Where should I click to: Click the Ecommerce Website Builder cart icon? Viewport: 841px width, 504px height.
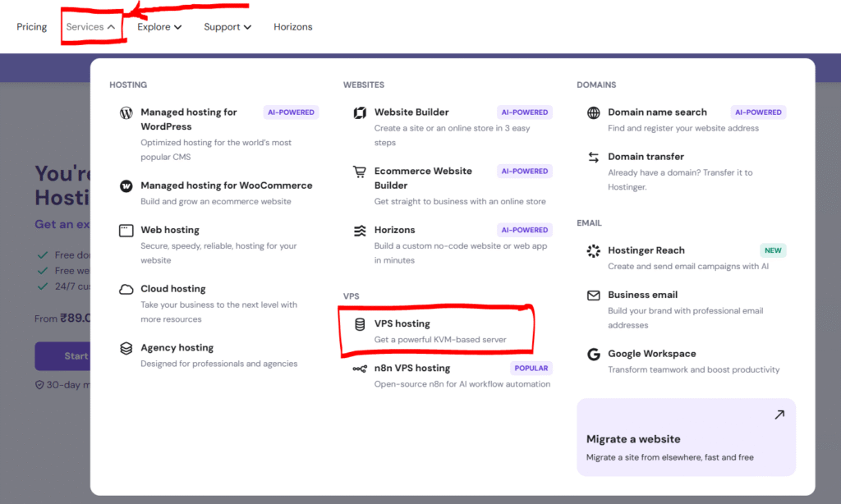click(x=360, y=172)
